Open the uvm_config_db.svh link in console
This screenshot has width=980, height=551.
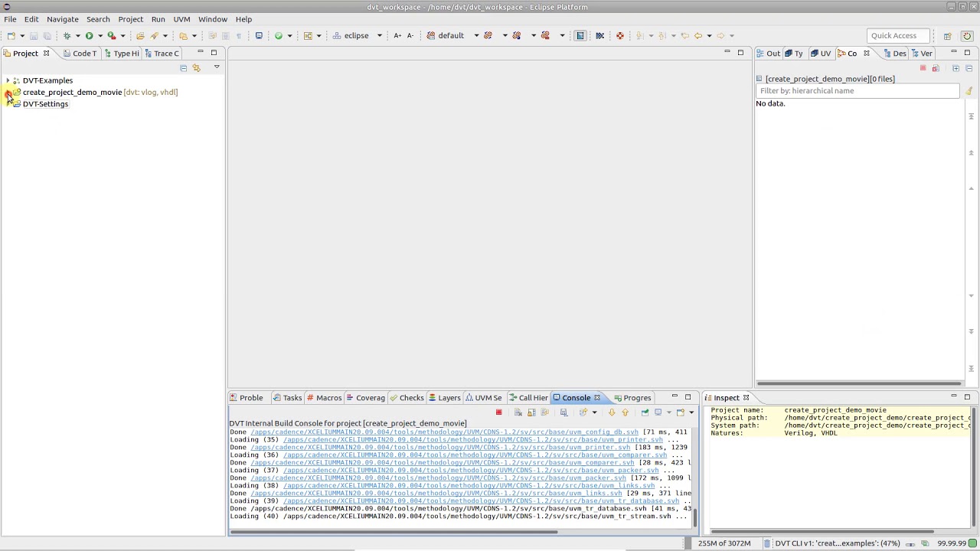pos(444,432)
